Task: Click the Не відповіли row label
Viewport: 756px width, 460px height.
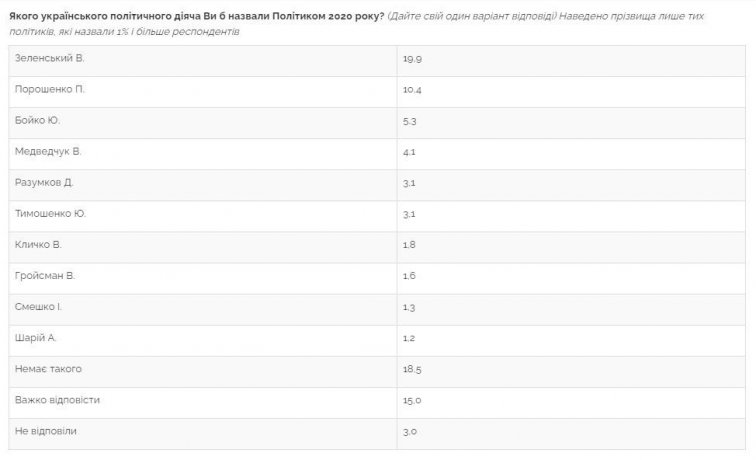Action: coord(46,431)
